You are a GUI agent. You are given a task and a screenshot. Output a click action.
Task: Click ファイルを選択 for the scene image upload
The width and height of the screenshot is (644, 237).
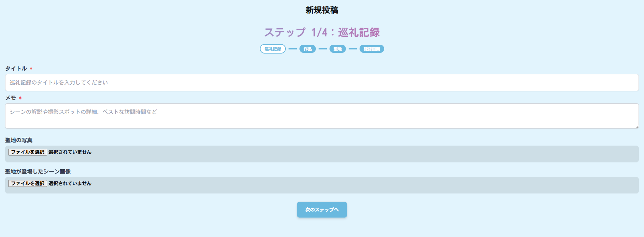(x=27, y=183)
